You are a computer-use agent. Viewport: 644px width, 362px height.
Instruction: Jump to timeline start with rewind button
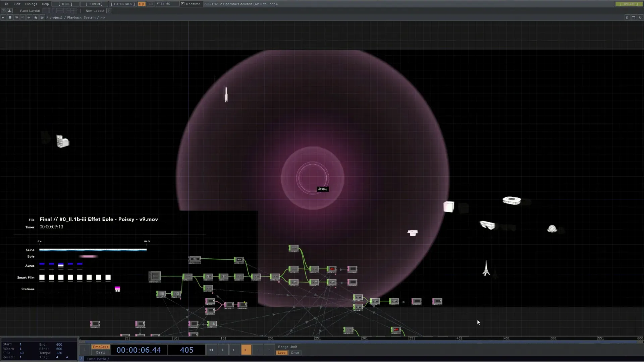click(211, 350)
